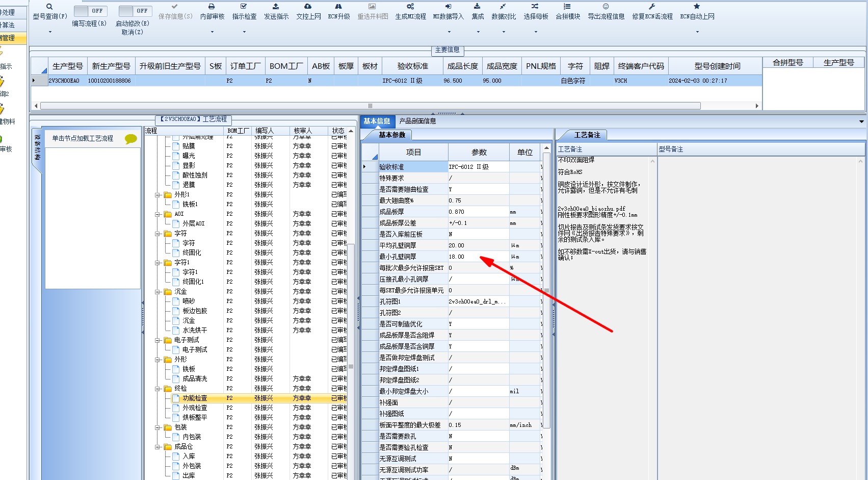Select the 烘板整平 tree item
This screenshot has width=868, height=480.
(195, 418)
